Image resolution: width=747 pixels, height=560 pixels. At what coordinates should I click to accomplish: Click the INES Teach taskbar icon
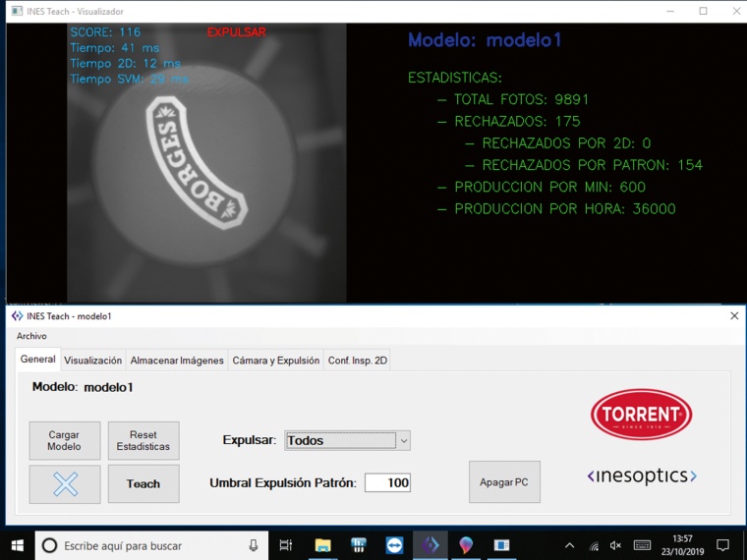tap(431, 545)
